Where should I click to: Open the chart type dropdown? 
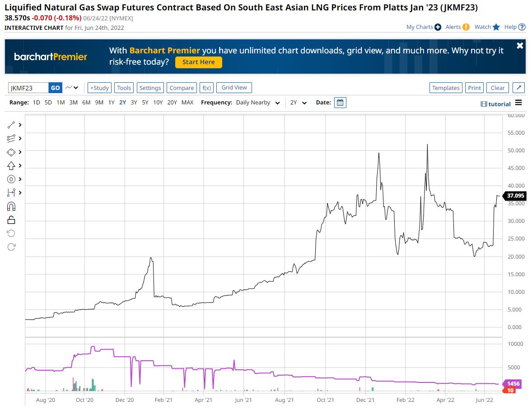coord(71,88)
